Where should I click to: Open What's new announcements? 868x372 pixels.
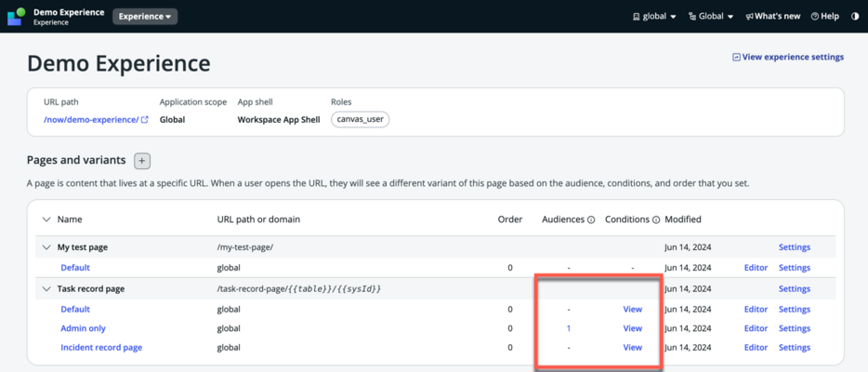pos(773,17)
